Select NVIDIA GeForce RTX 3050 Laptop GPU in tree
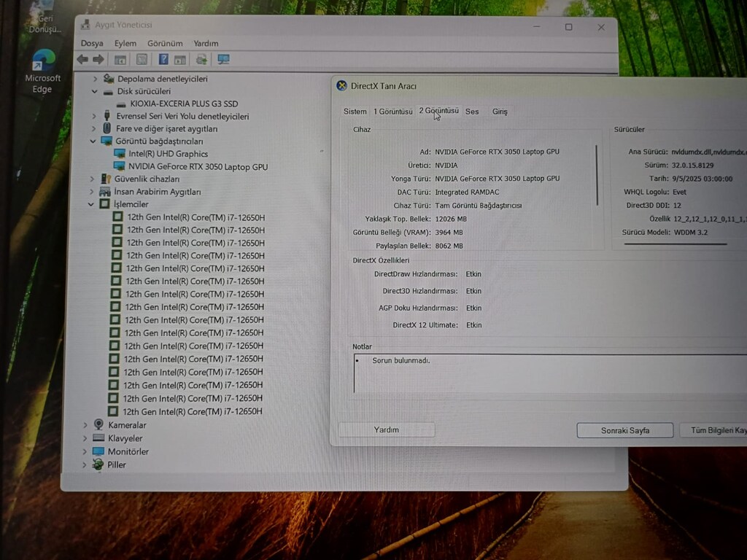This screenshot has height=560, width=747. point(198,167)
